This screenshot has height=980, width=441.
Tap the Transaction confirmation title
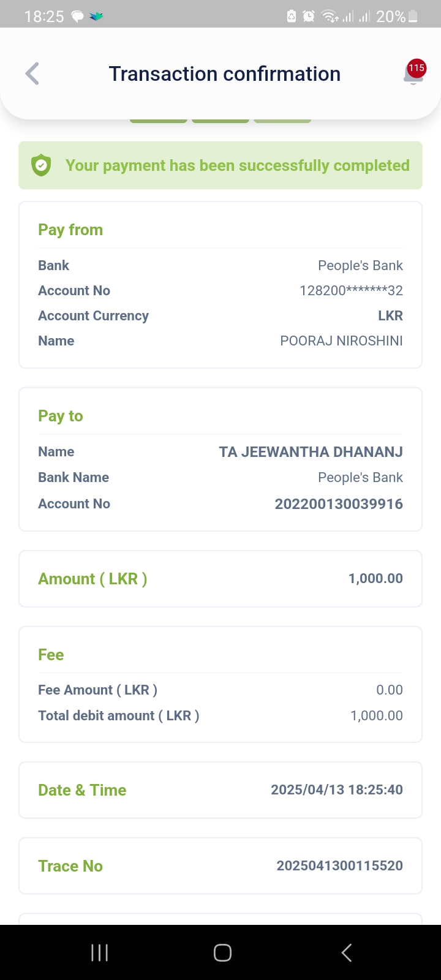point(224,74)
